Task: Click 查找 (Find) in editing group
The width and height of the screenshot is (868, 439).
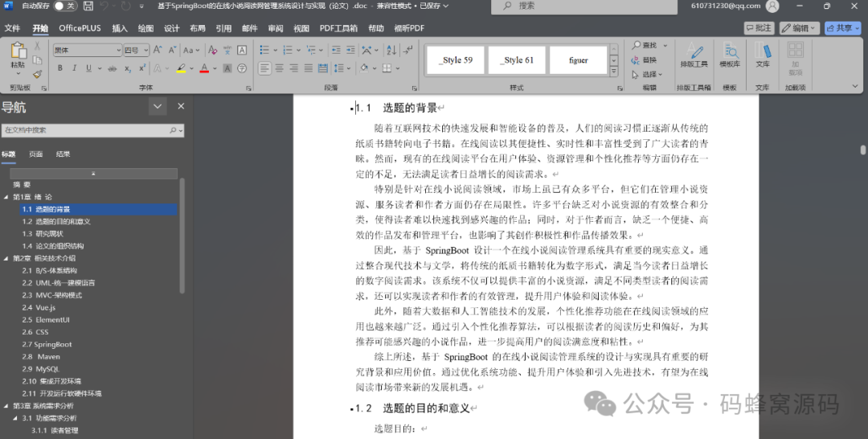Action: (645, 45)
